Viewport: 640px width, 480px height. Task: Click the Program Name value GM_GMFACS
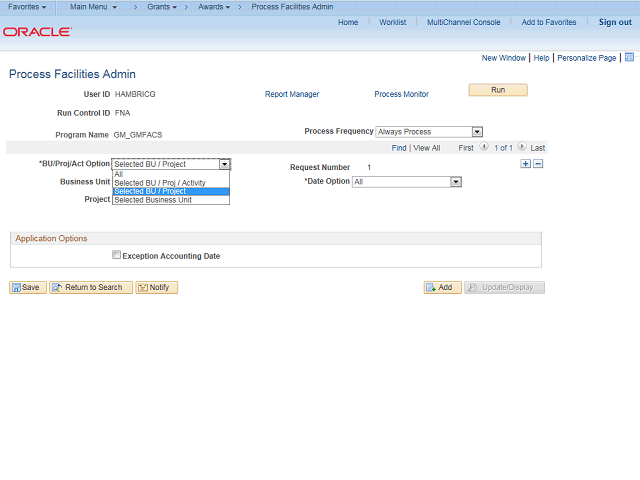138,135
